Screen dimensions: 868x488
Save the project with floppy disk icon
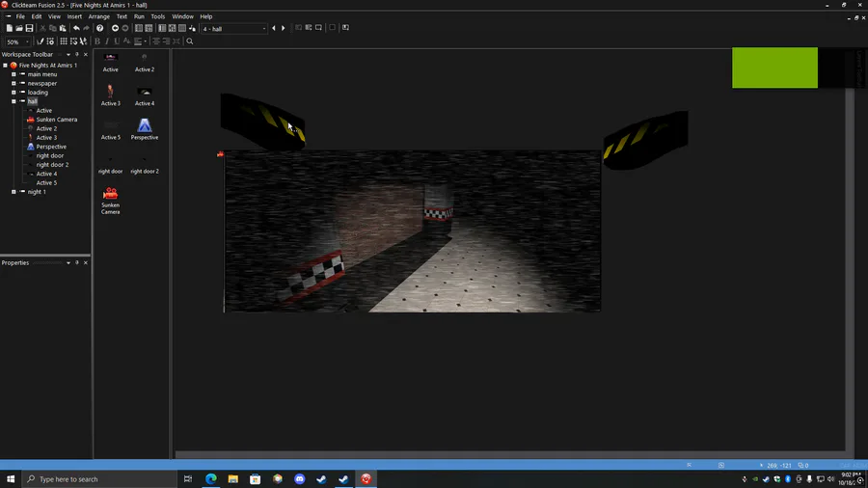[29, 28]
